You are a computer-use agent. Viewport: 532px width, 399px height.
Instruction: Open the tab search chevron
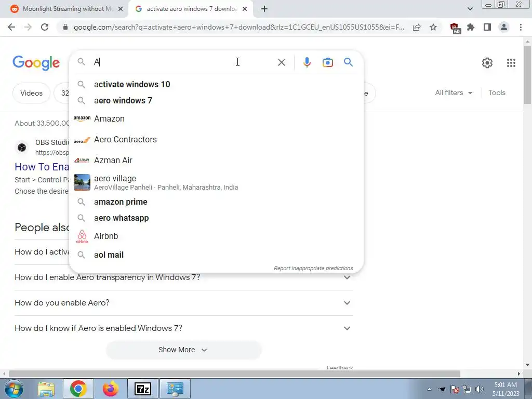tap(470, 9)
